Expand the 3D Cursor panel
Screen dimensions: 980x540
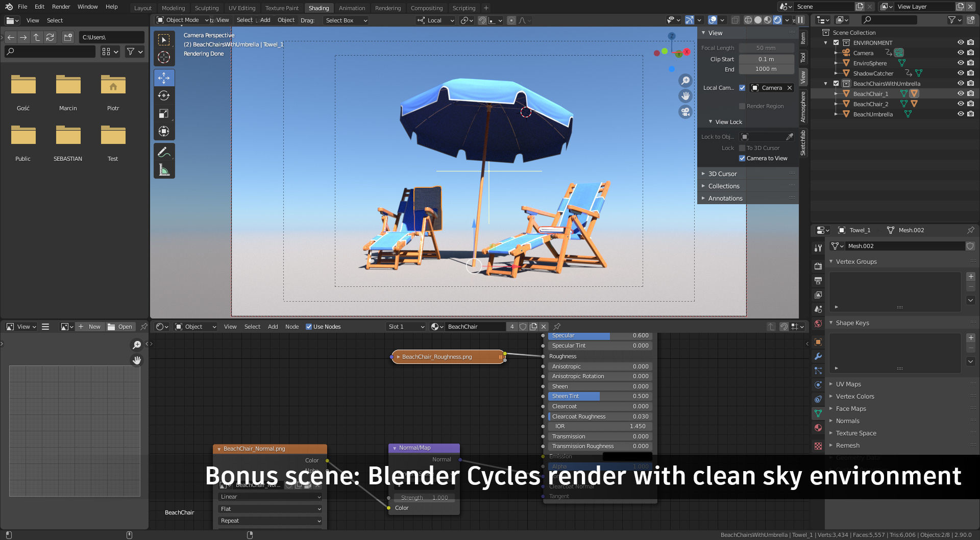coord(722,174)
